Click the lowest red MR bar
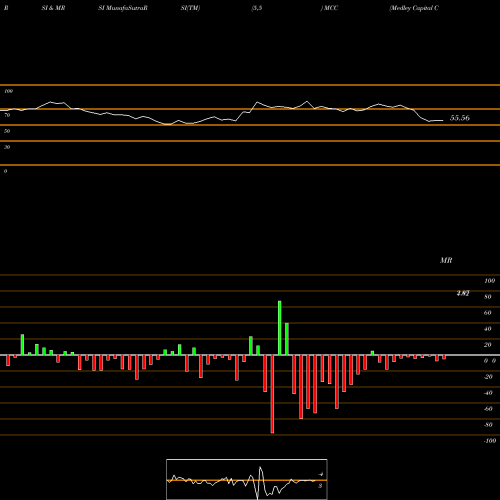The image size is (500, 500). point(272,394)
